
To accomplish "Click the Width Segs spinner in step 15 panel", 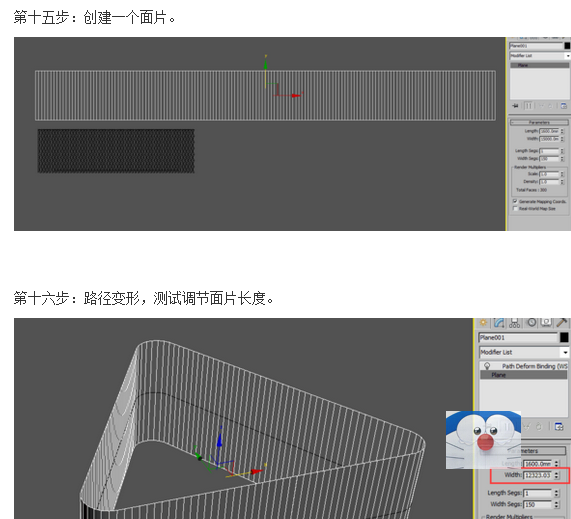I will 562,159.
